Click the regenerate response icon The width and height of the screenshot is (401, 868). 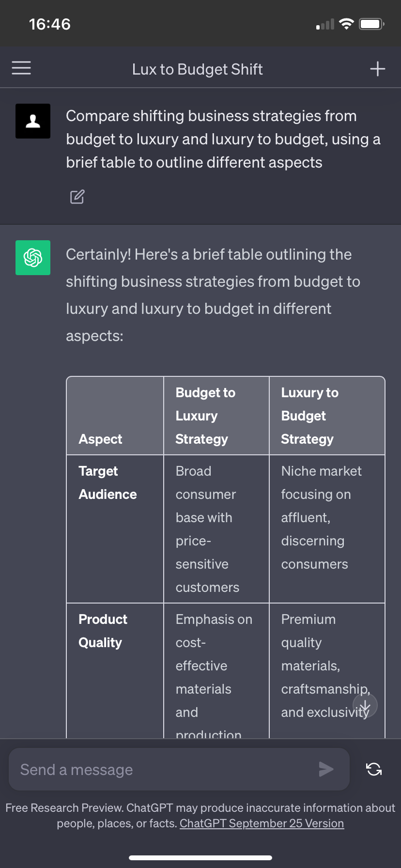374,769
